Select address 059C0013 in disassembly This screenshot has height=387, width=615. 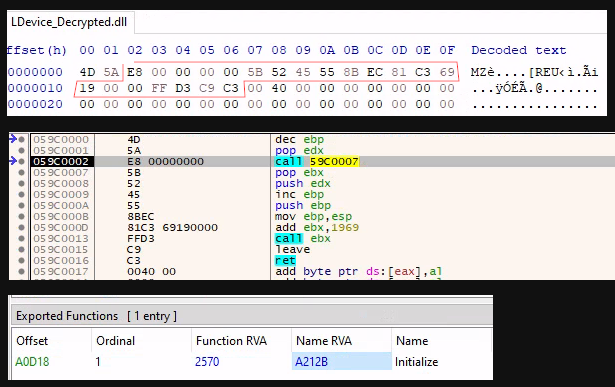point(61,238)
